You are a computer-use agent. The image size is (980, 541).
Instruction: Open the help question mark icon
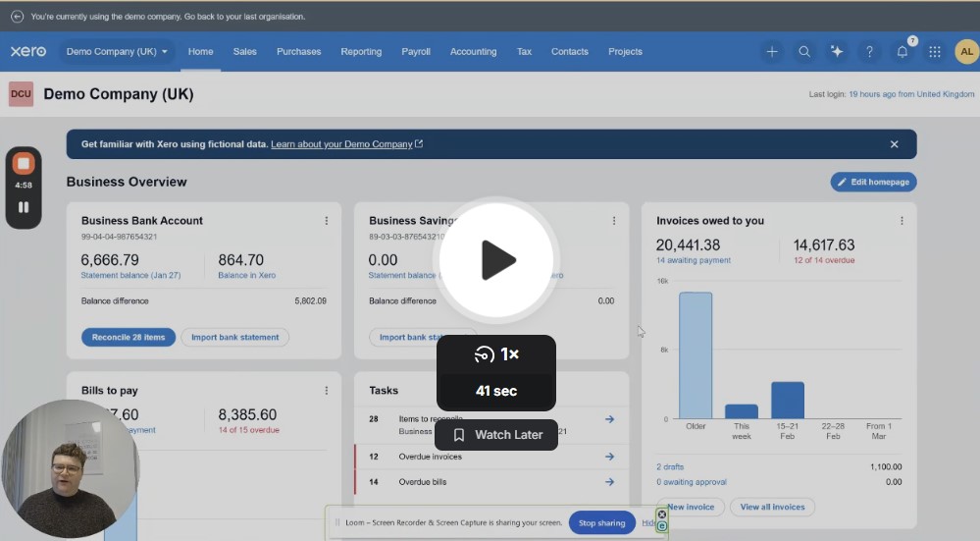click(869, 52)
